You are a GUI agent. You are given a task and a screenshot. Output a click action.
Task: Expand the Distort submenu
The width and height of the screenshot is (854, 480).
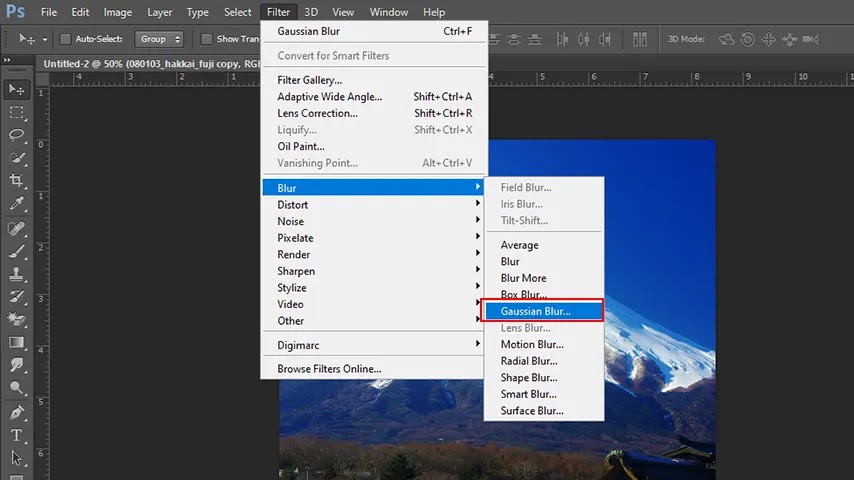[373, 204]
